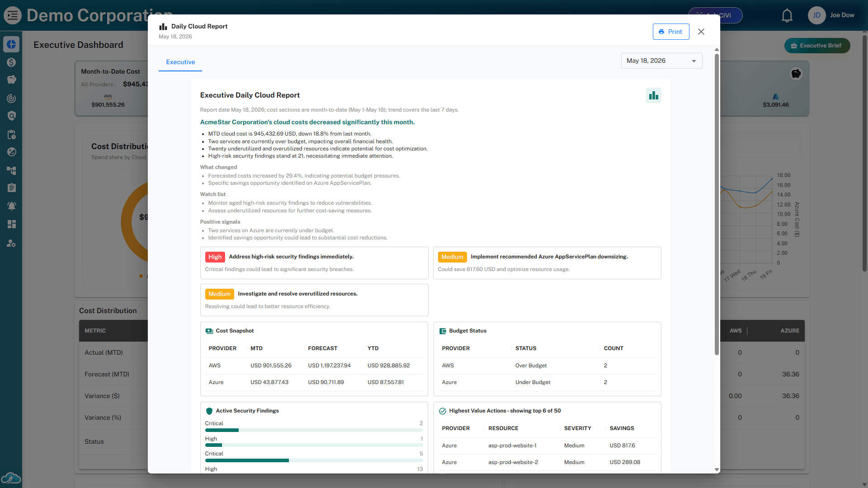Click the partially hidden assistant button in header
Image resolution: width=868 pixels, height=488 pixels.
716,15
